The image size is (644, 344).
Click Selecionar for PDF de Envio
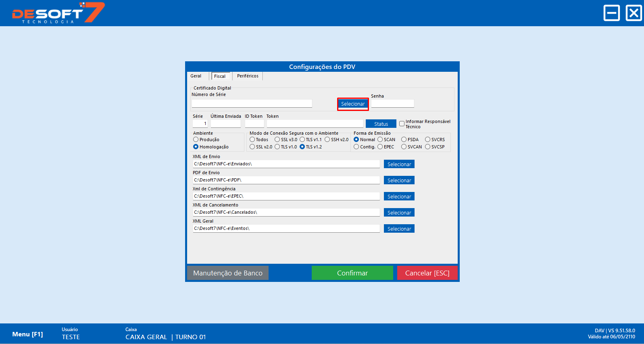pyautogui.click(x=399, y=180)
